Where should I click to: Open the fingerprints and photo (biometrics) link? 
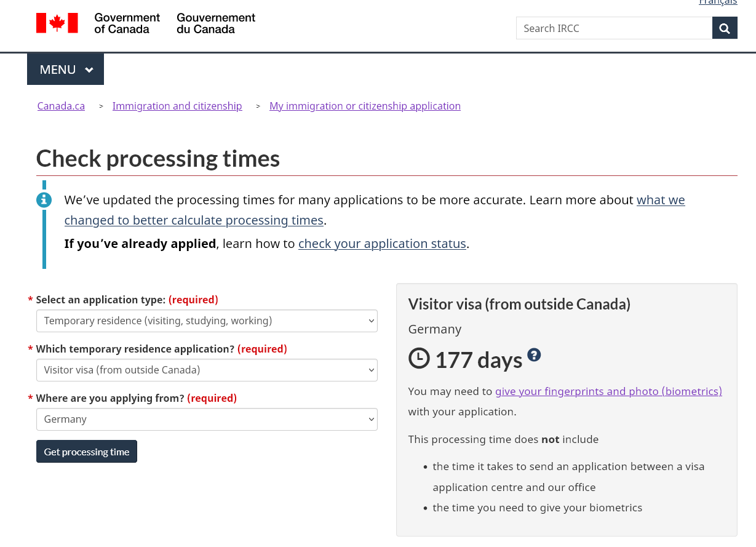[x=608, y=391]
